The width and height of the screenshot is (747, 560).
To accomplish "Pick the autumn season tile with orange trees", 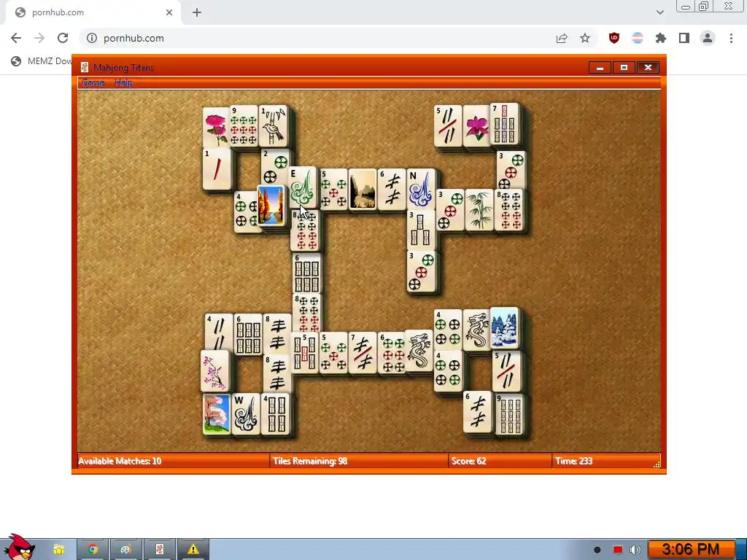I will pyautogui.click(x=271, y=205).
